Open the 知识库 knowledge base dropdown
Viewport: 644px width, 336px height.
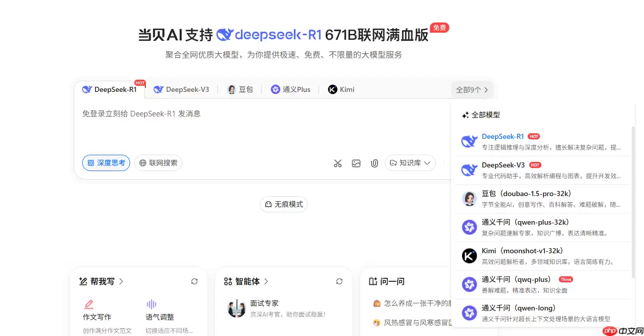click(x=410, y=163)
